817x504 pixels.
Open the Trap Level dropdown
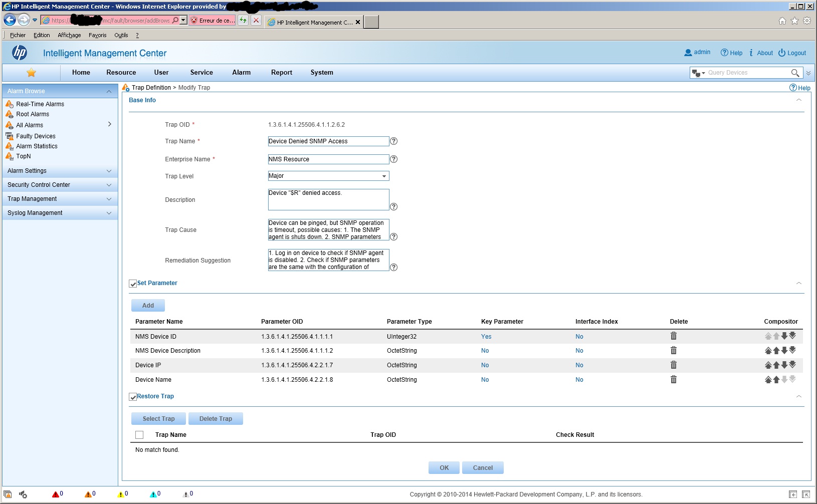coord(328,176)
